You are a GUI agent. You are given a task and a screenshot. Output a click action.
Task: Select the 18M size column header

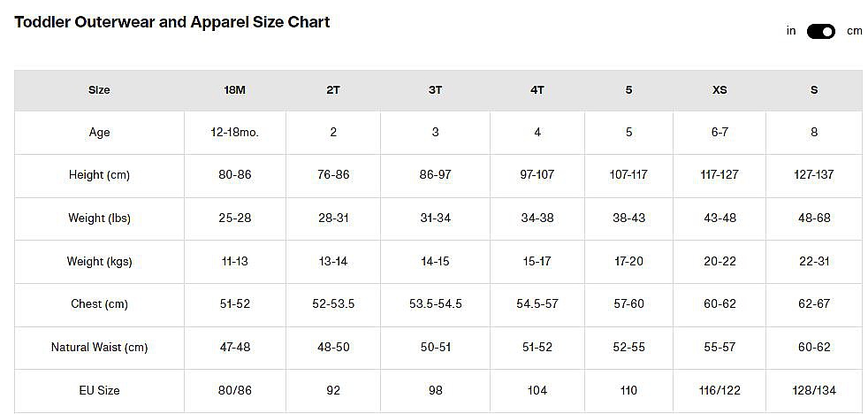pos(235,90)
